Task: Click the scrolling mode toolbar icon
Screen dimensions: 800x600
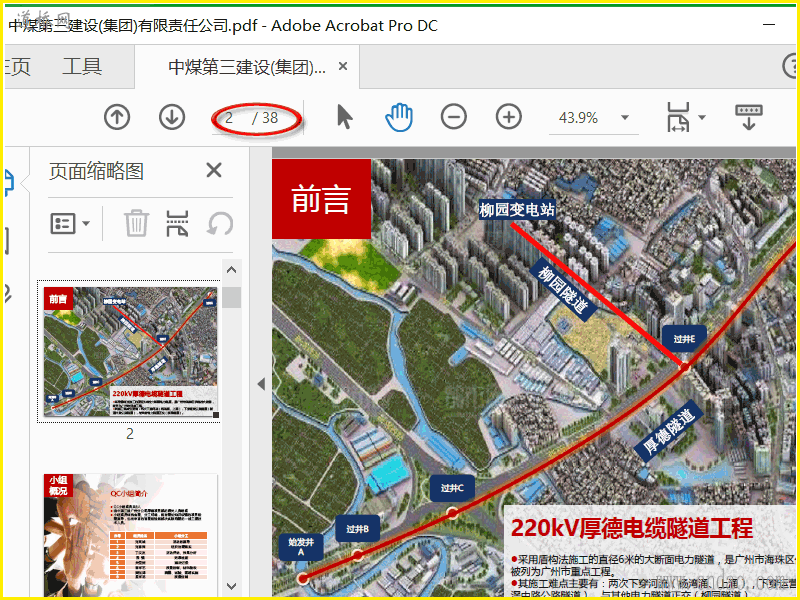Action: pyautogui.click(x=749, y=117)
